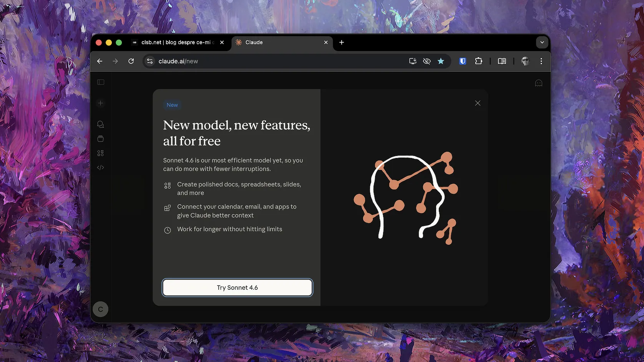644x362 pixels.
Task: Open the Extensions puzzle-piece menu
Action: [x=478, y=61]
